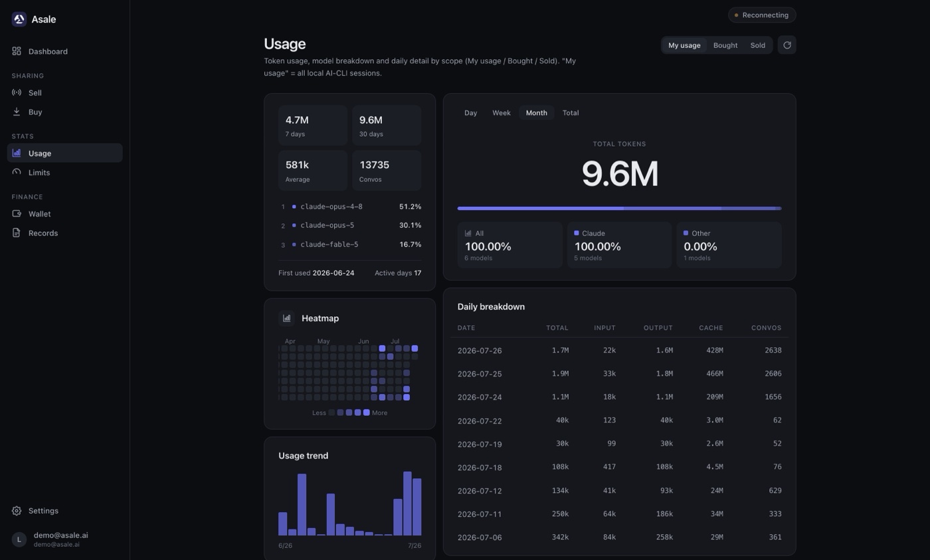Click the Heatmap panel chart icon
The image size is (930, 560).
click(x=286, y=318)
